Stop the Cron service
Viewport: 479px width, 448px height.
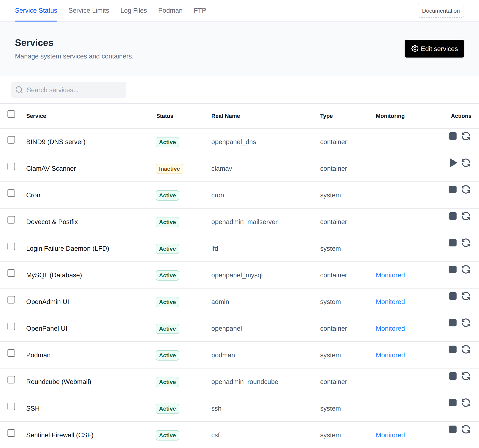coord(453,190)
